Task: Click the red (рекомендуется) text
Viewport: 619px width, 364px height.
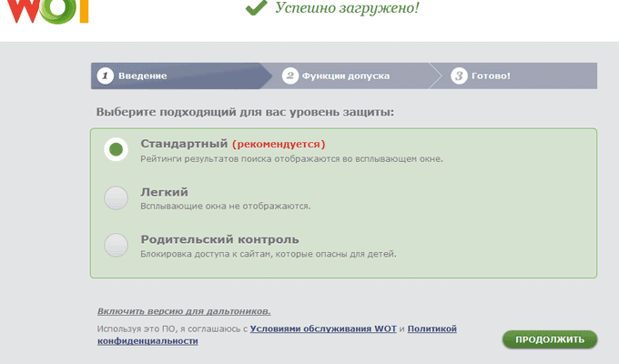Action: click(278, 144)
